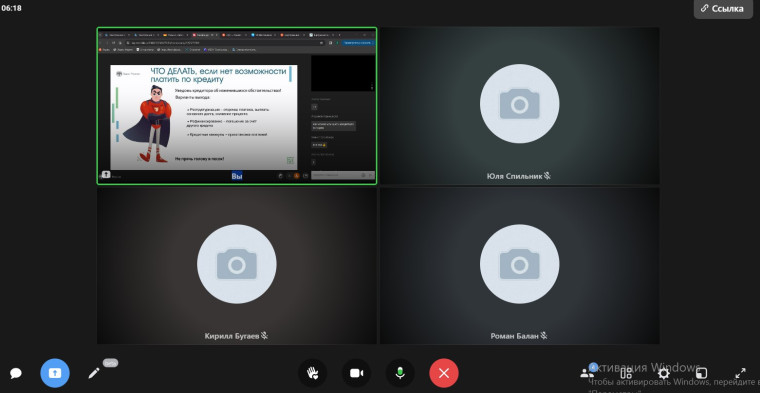
Task: Copy the meeting link via Ссылка button
Action: (x=722, y=9)
